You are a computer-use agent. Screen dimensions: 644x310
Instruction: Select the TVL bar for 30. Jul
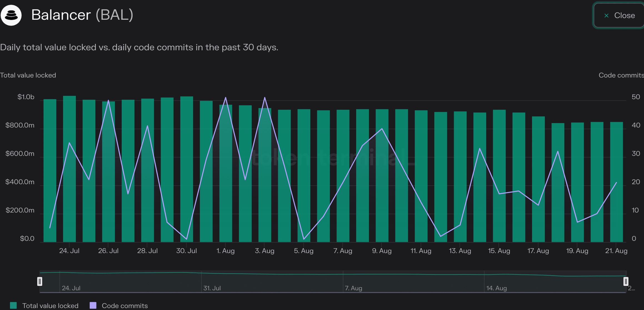pos(187,169)
